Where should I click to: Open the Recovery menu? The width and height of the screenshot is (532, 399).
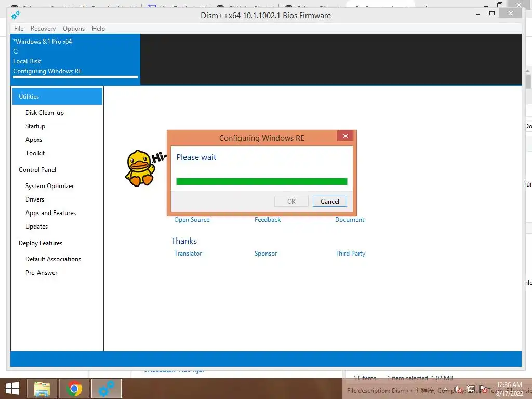43,29
